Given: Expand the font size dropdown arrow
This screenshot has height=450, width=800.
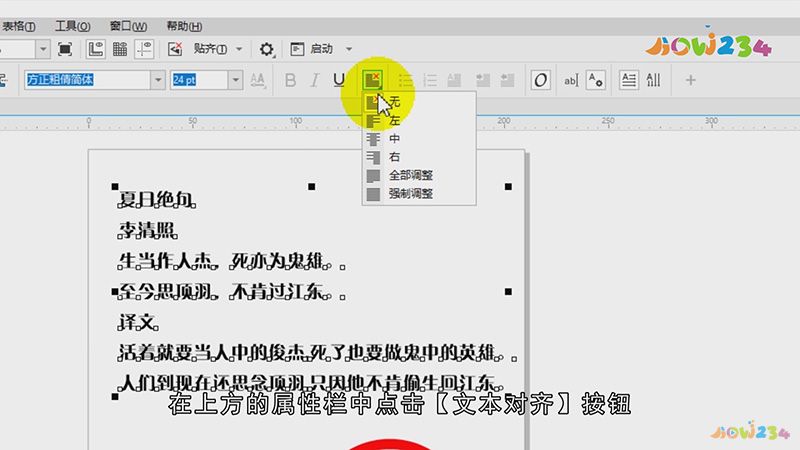Looking at the screenshot, I should tap(235, 80).
